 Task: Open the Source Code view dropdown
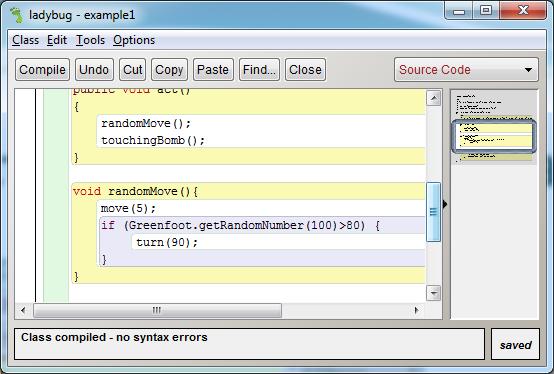[466, 70]
